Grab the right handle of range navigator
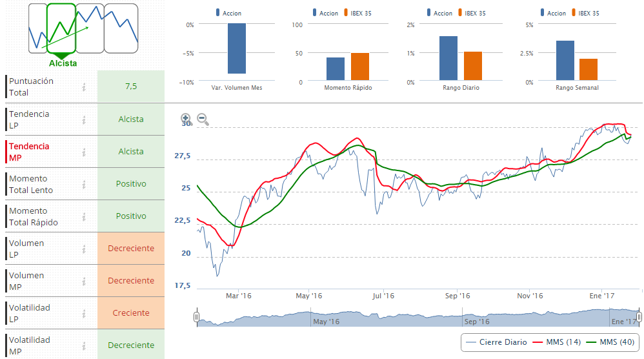This screenshot has width=644, height=359. tap(639, 316)
